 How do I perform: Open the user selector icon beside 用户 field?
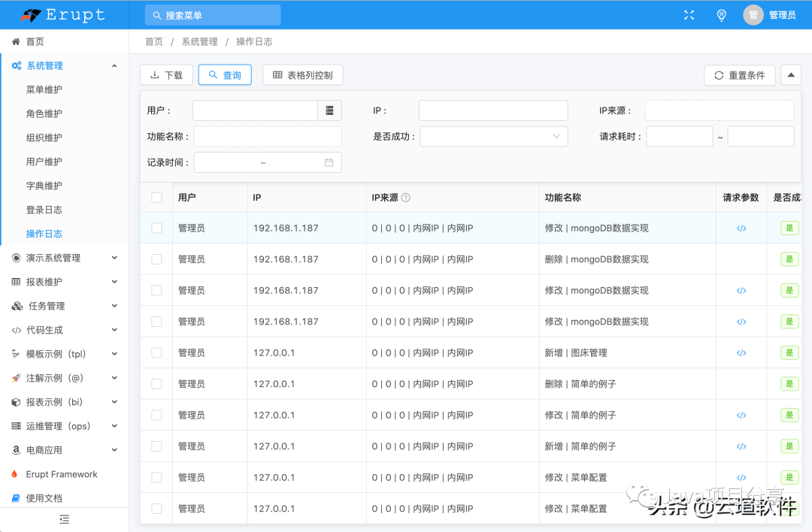pos(329,110)
